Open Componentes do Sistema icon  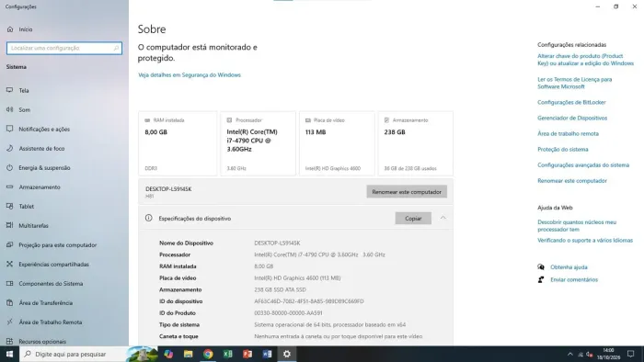coord(10,283)
